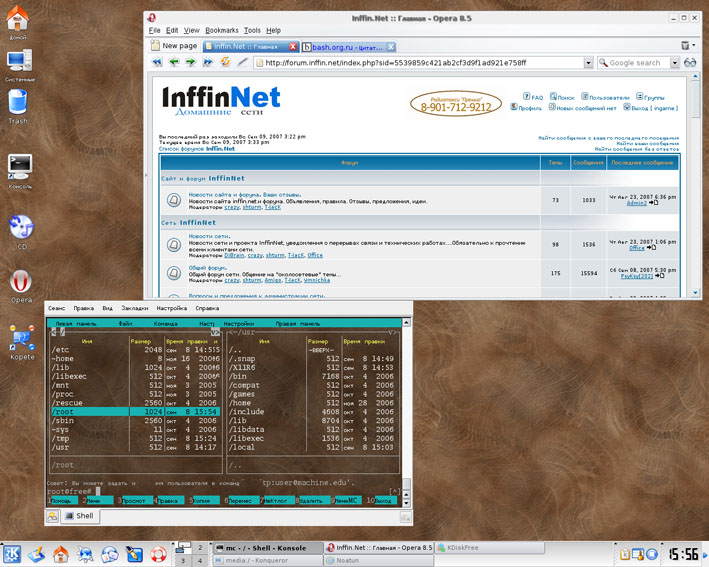The height and width of the screenshot is (567, 709).
Task: Click the Admin2 last post link
Action: click(x=637, y=203)
